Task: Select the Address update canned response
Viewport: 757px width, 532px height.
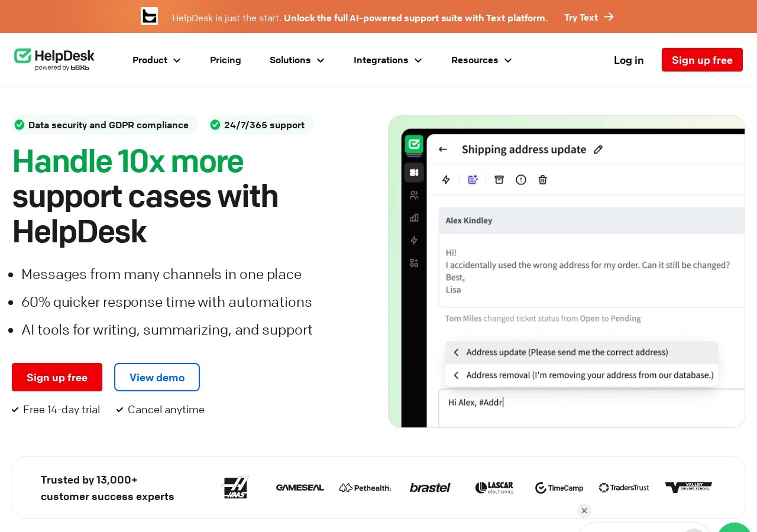Action: [582, 352]
